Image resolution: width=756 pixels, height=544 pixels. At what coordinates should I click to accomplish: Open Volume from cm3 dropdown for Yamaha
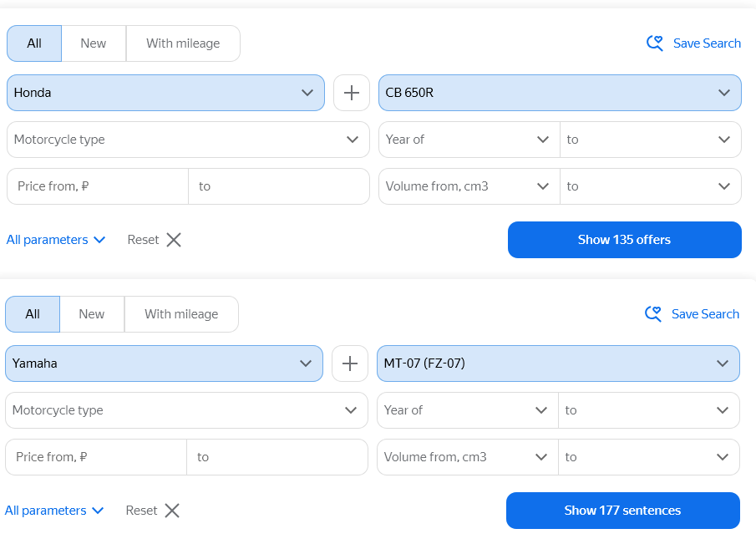point(468,457)
